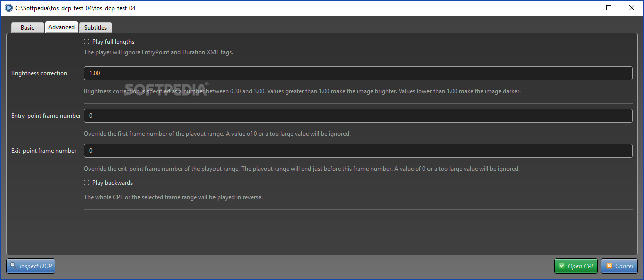
Task: Click the window title path text
Action: click(x=75, y=8)
